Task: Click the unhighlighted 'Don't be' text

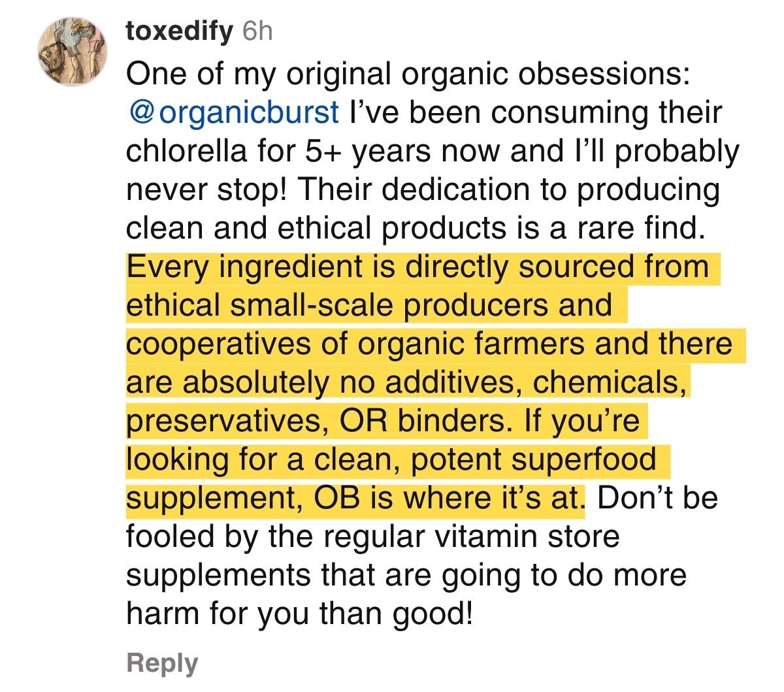Action: [657, 498]
